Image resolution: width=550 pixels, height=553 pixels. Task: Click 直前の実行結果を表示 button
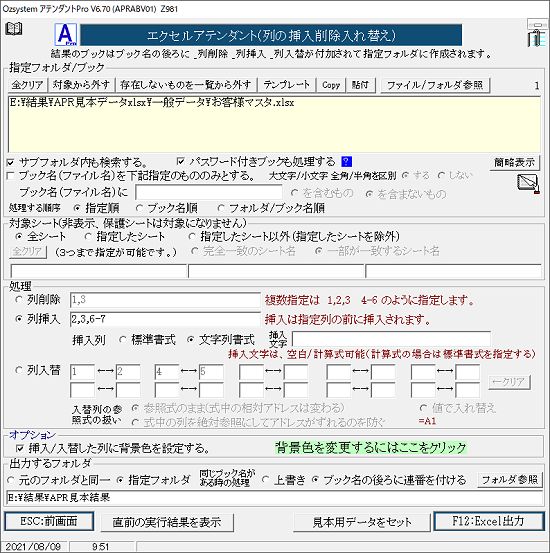pos(167,522)
